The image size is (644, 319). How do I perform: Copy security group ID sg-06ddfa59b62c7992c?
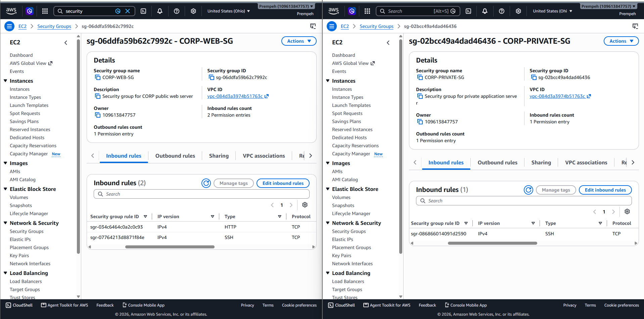[x=211, y=77]
